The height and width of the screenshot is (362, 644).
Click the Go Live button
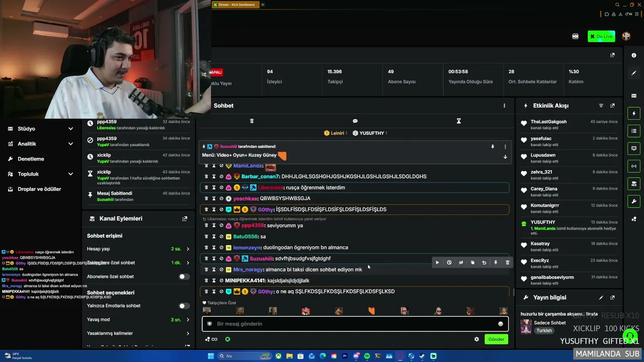coord(601,36)
